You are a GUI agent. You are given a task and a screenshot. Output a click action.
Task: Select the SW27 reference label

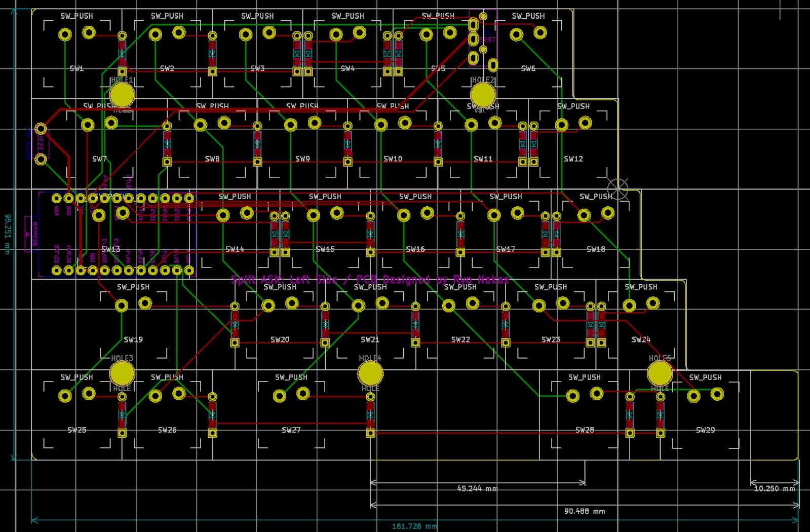tap(291, 430)
